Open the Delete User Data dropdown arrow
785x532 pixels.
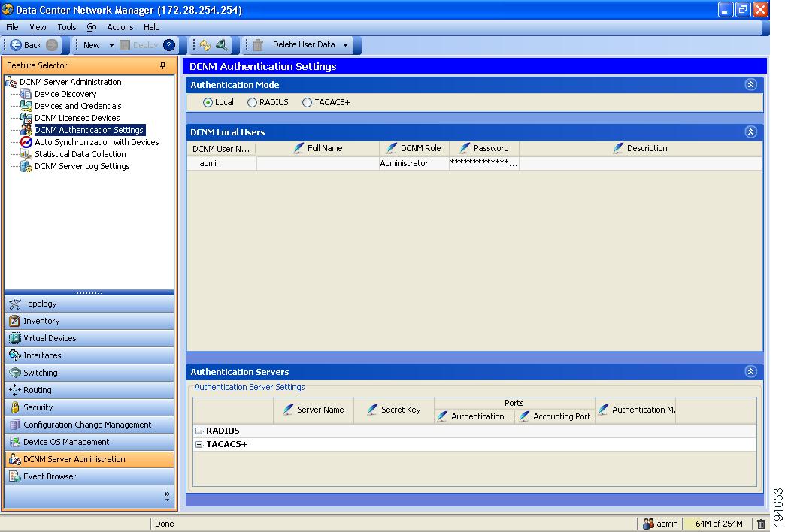click(x=345, y=45)
